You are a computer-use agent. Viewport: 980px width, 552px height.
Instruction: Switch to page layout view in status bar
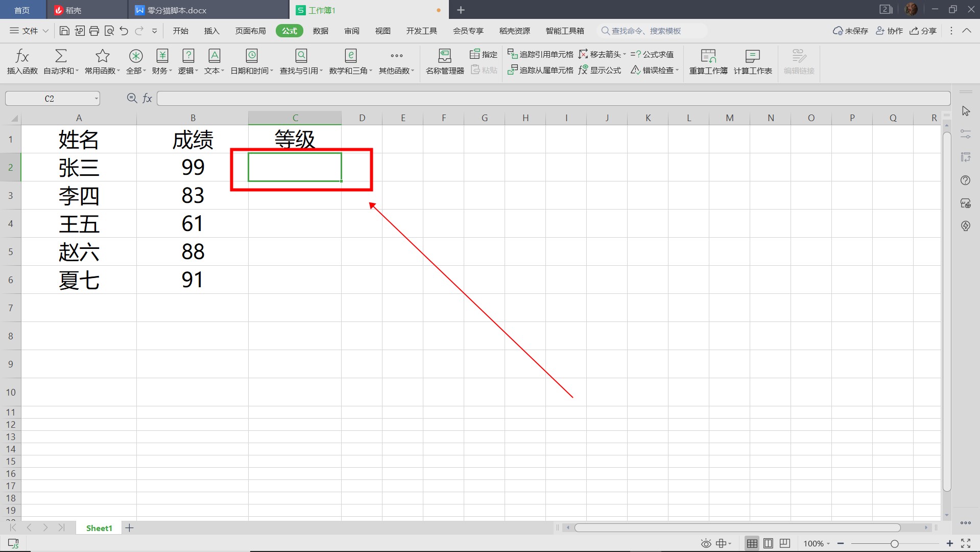(x=768, y=543)
